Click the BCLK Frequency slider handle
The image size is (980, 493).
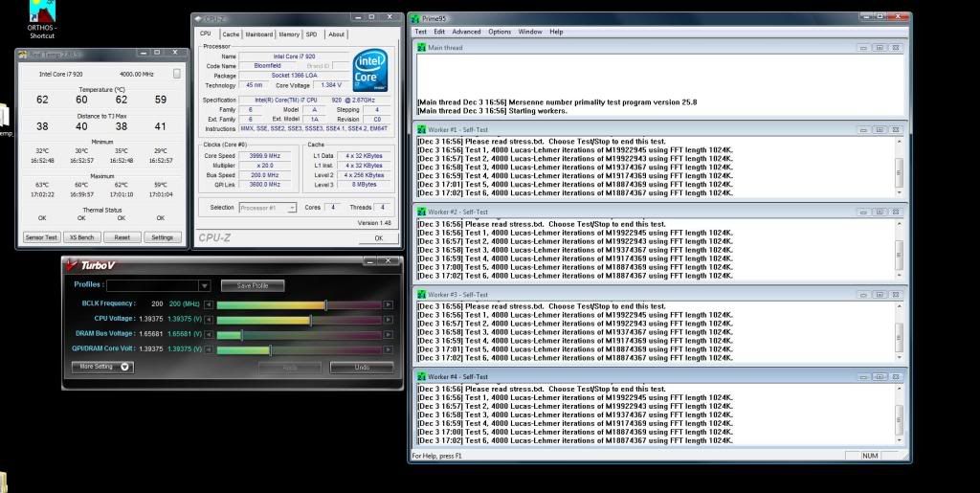pos(325,305)
